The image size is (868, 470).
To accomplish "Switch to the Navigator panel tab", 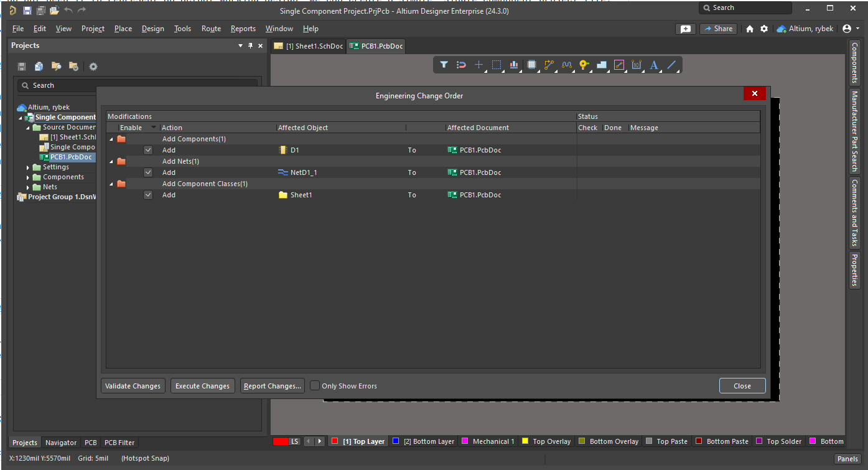I will pyautogui.click(x=61, y=443).
